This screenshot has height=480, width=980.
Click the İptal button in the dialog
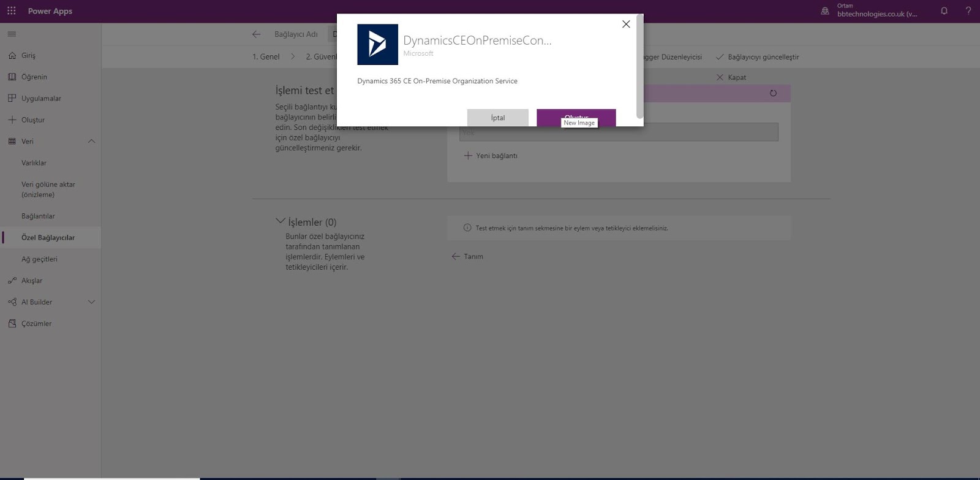(x=497, y=118)
